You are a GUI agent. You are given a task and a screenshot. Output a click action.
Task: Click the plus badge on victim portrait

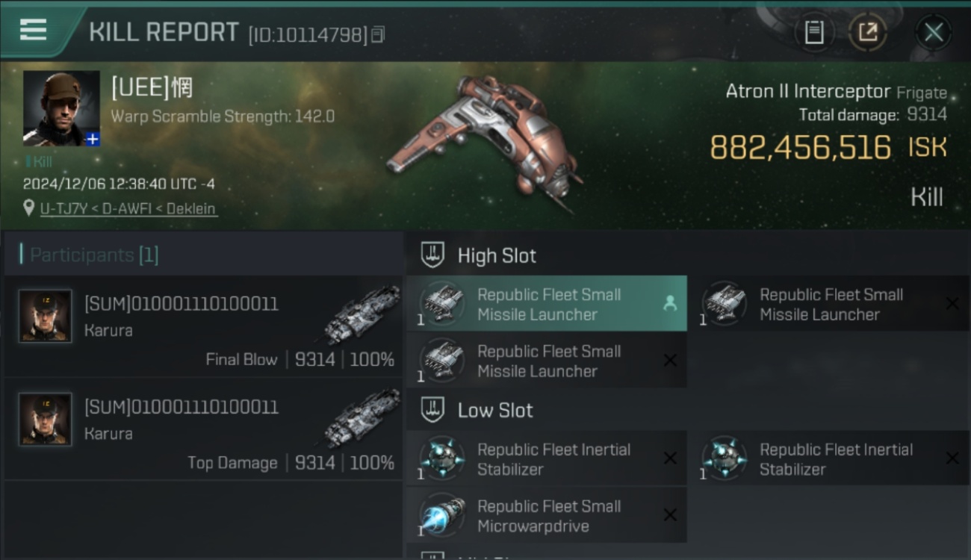[92, 139]
